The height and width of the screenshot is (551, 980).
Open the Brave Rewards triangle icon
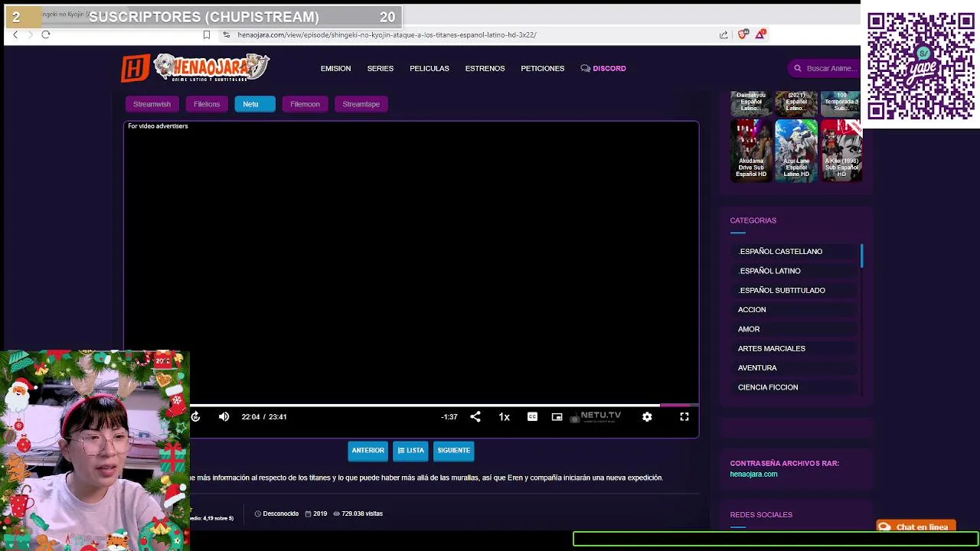[x=760, y=34]
